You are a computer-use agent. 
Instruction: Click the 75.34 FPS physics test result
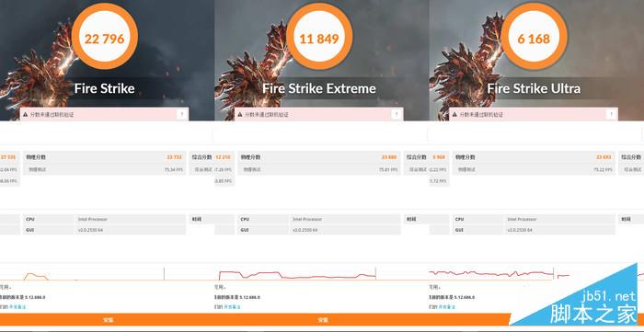point(175,169)
